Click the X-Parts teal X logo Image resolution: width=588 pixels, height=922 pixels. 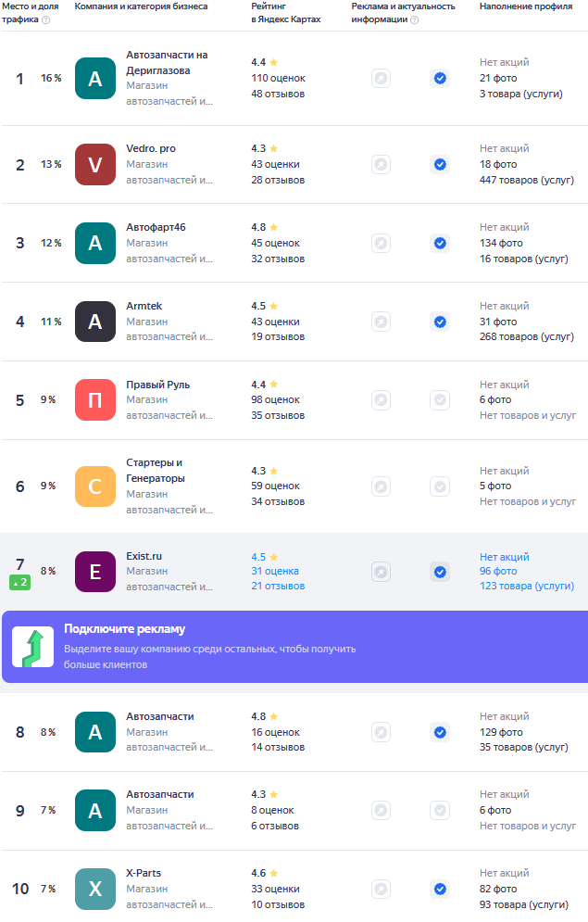pyautogui.click(x=95, y=889)
